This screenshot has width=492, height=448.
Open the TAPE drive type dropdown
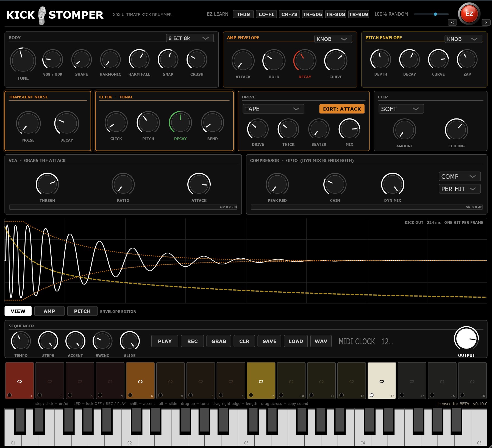(273, 109)
